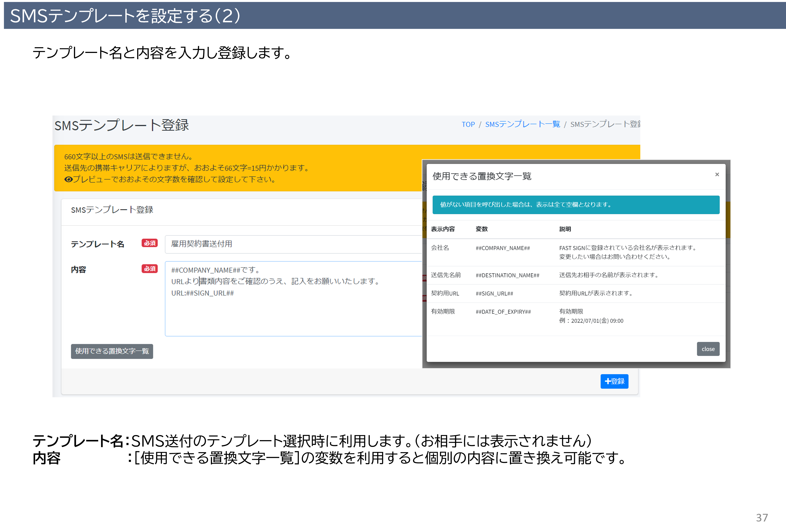This screenshot has width=786, height=532.
Task: Click the 変数 column header
Action: click(x=481, y=229)
